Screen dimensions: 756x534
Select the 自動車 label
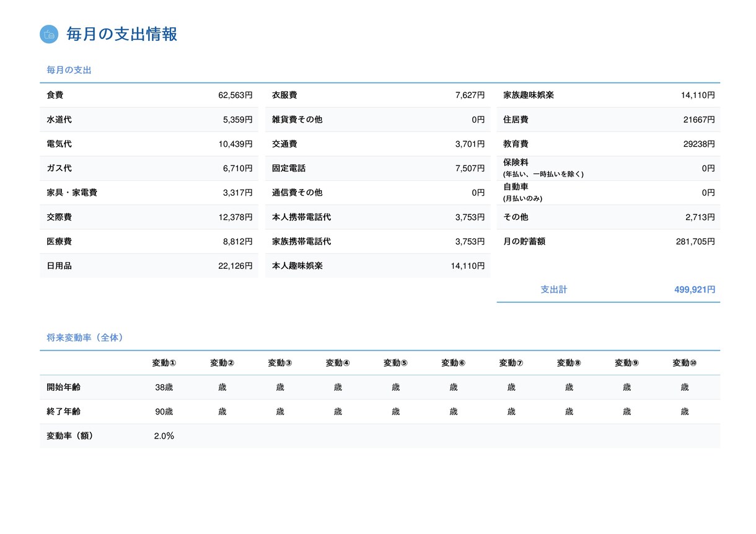(x=516, y=187)
